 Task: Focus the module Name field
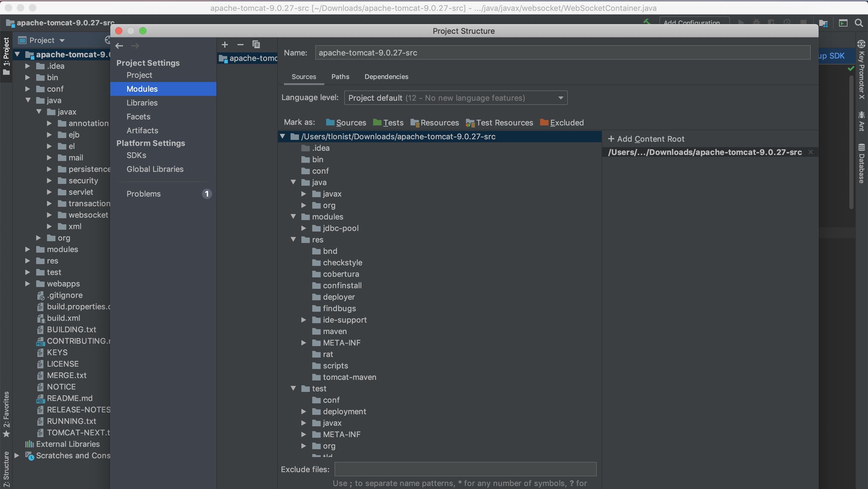[562, 52]
